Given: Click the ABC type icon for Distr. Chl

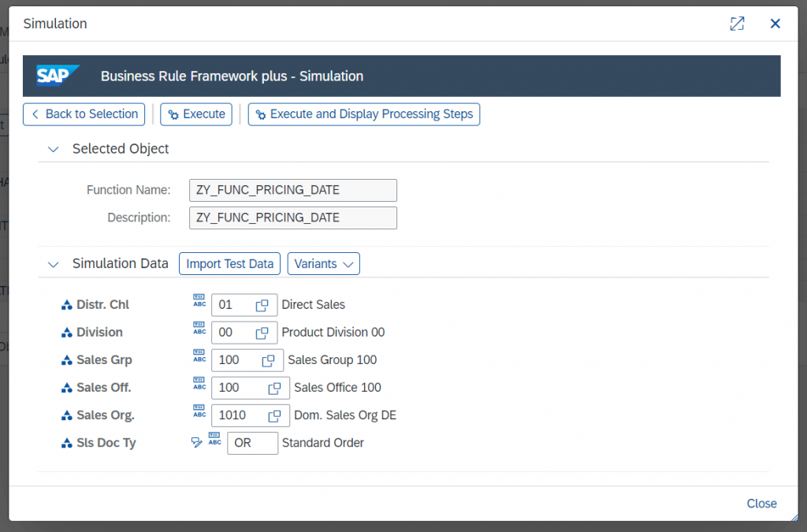Looking at the screenshot, I should point(199,300).
